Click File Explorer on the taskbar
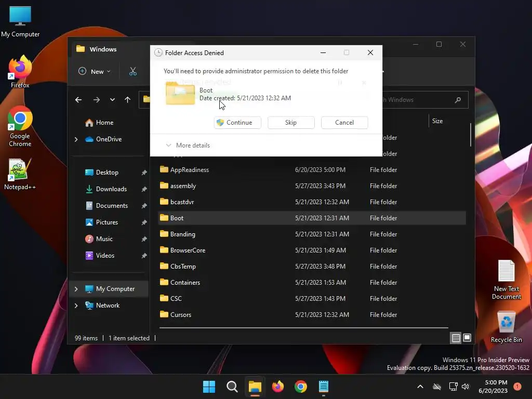The width and height of the screenshot is (532, 399). click(255, 387)
